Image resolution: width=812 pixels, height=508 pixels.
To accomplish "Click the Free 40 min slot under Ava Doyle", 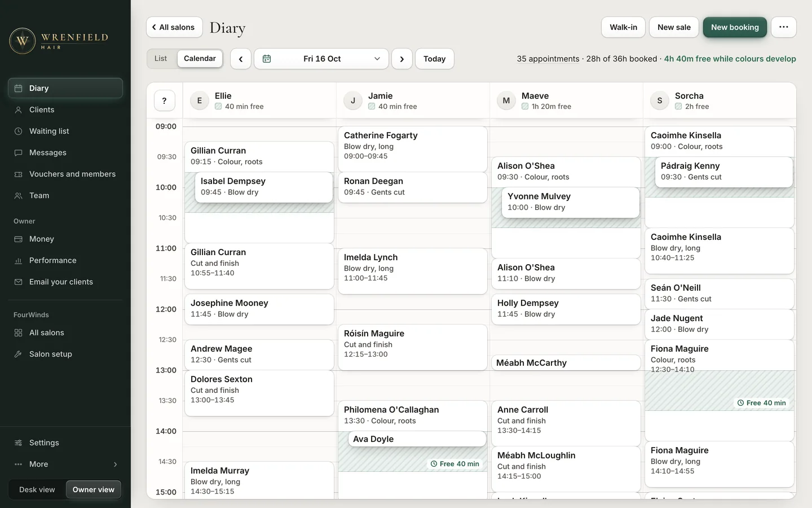I will 455,464.
